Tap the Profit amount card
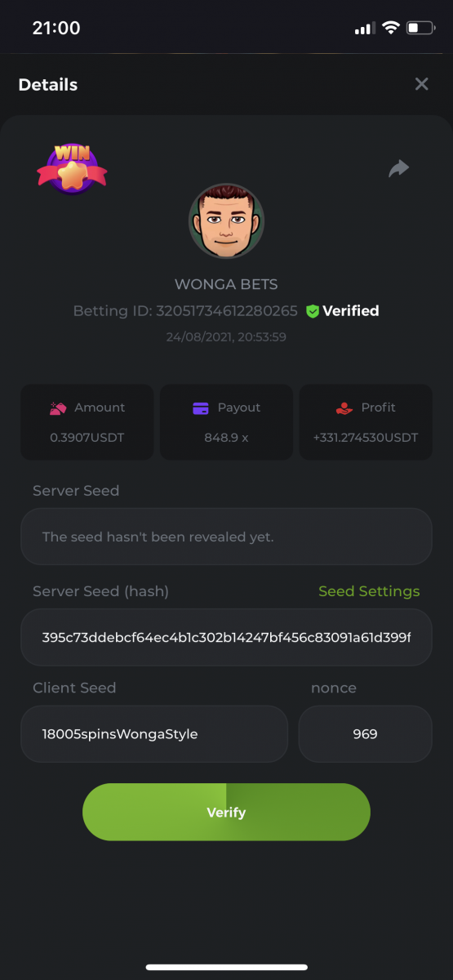Image resolution: width=453 pixels, height=980 pixels. click(366, 422)
